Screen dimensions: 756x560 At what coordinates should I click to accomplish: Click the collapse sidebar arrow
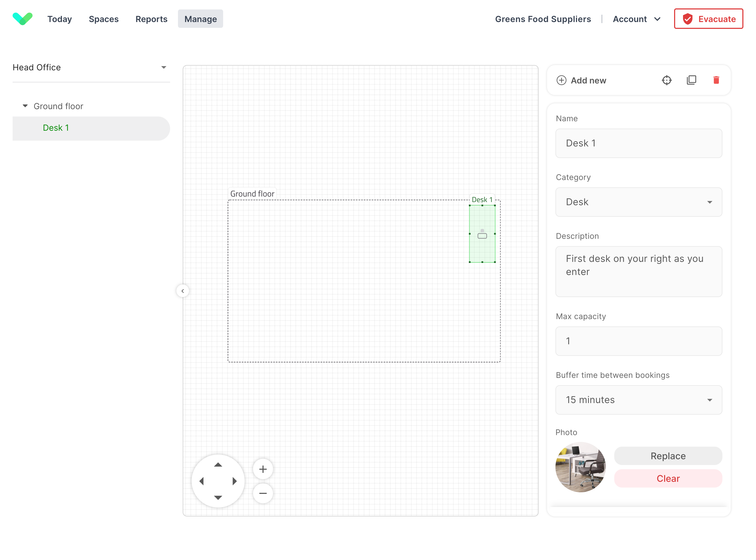coord(182,290)
